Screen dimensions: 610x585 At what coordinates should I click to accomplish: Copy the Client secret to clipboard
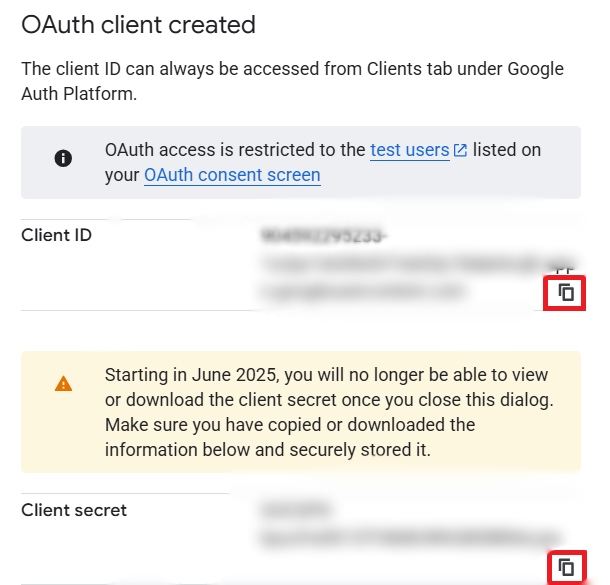point(566,567)
